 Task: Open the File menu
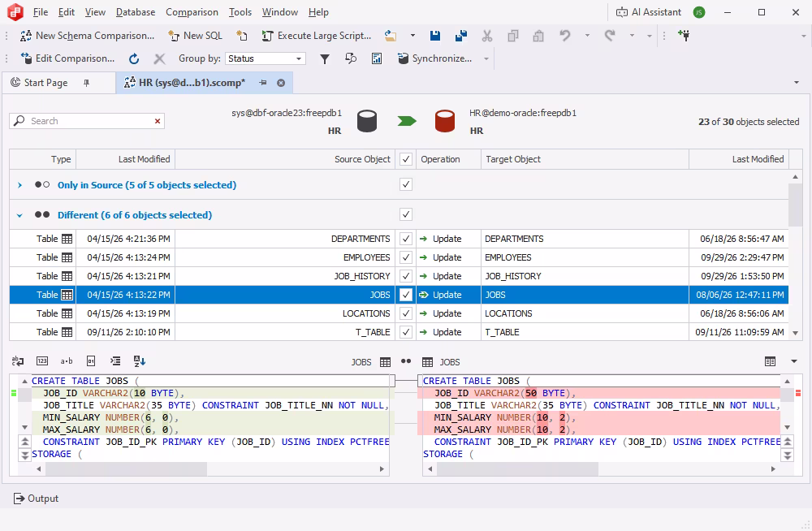[x=41, y=12]
